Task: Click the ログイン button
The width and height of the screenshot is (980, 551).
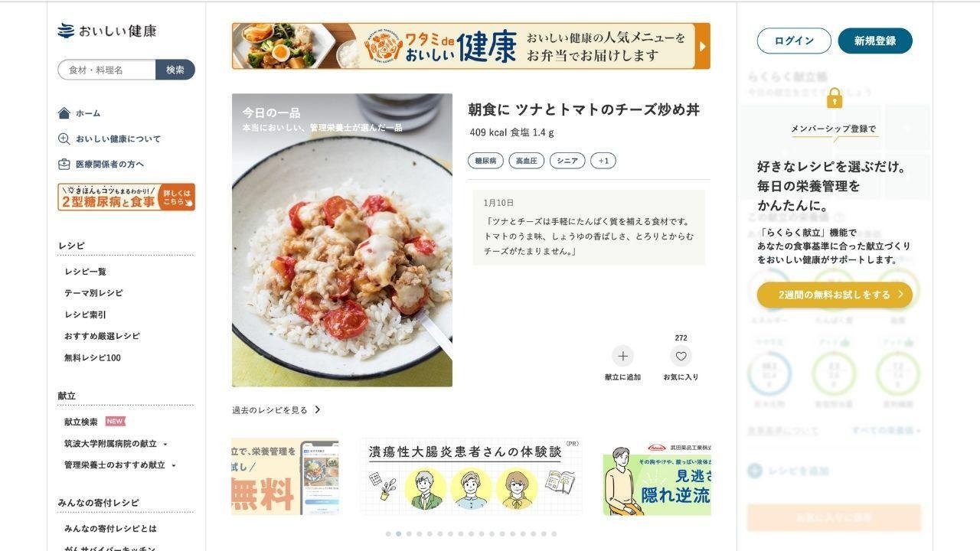Action: tap(794, 41)
